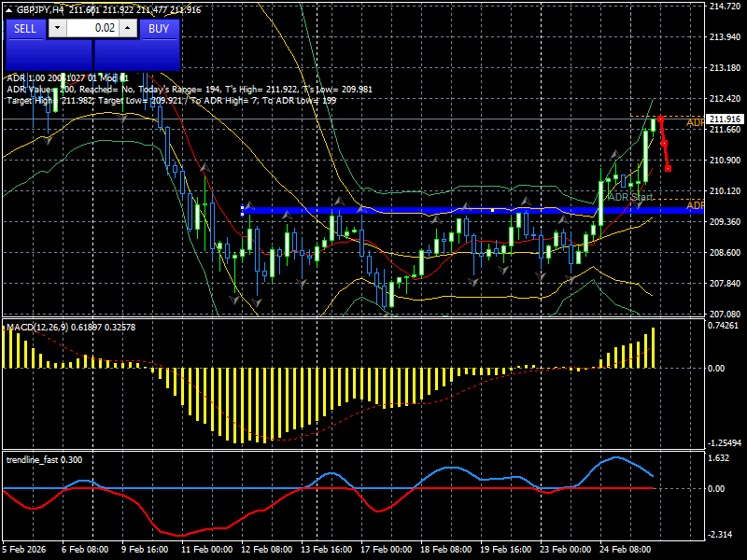Image resolution: width=747 pixels, height=560 pixels.
Task: Click the 6 Feb 08:00 time label
Action: point(85,549)
